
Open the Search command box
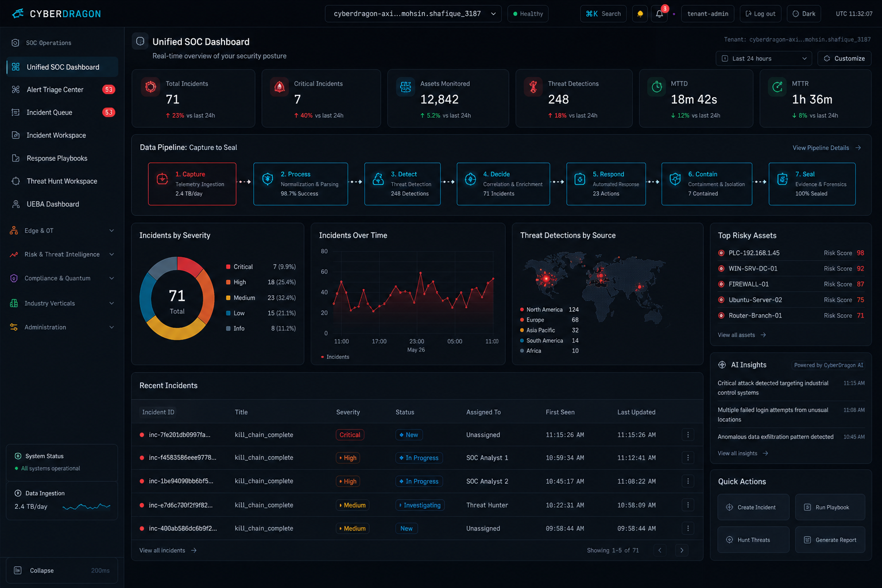[603, 14]
